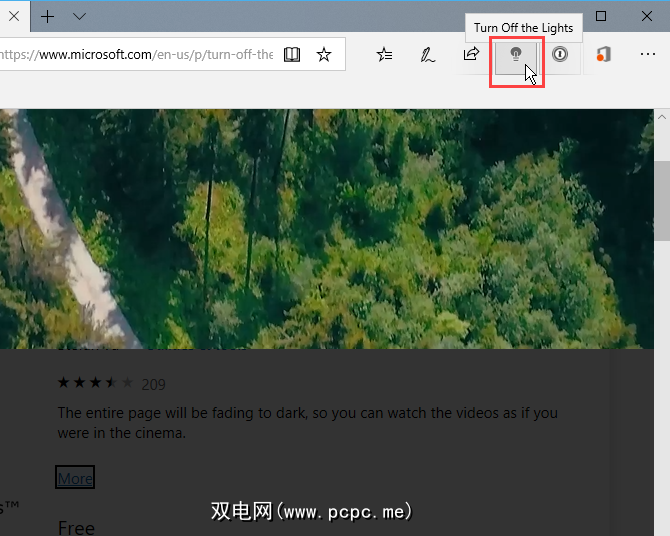
Task: Close the Edge browser window
Action: [647, 16]
